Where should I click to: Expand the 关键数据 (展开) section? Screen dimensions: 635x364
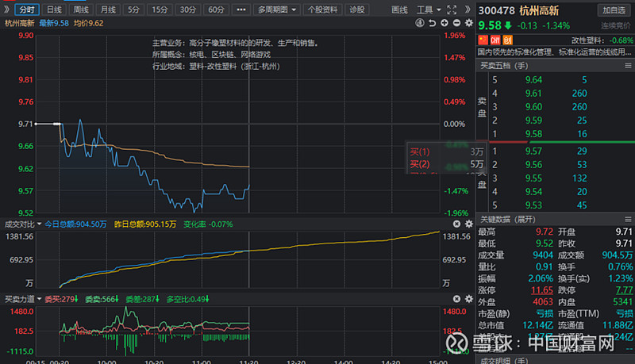coord(508,219)
